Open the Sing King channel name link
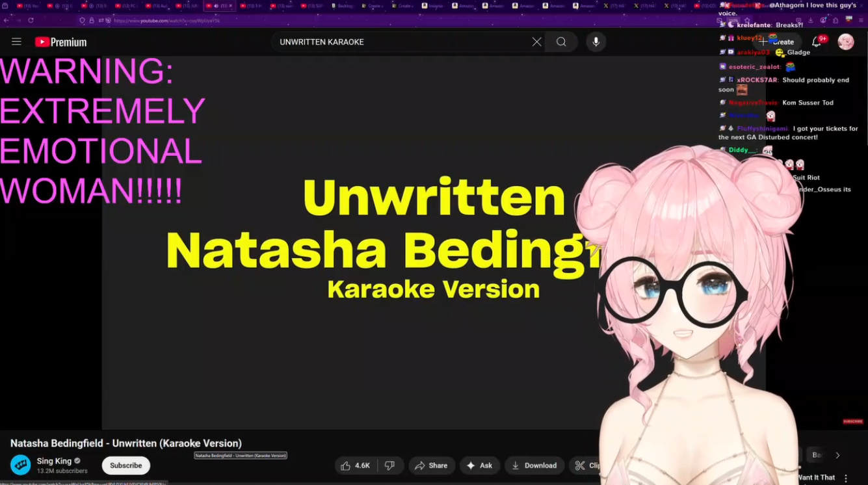Image resolution: width=868 pixels, height=485 pixels. coord(54,461)
